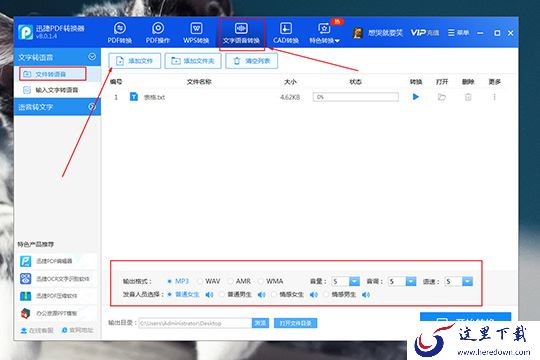The height and width of the screenshot is (360, 540).
Task: Click the 浏览 browse button
Action: point(260,323)
